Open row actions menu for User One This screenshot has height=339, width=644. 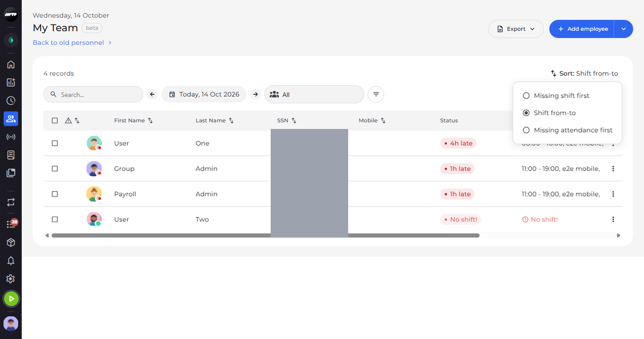[x=613, y=143]
